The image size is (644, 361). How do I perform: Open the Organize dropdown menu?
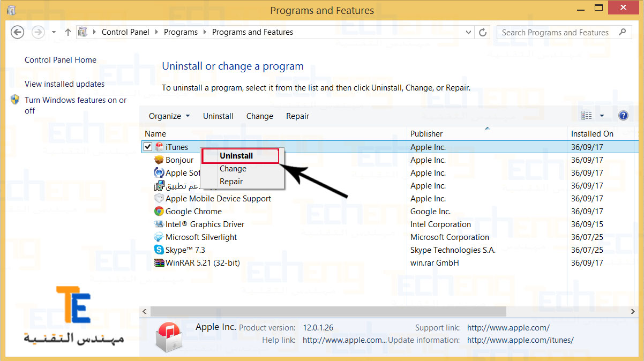[169, 116]
